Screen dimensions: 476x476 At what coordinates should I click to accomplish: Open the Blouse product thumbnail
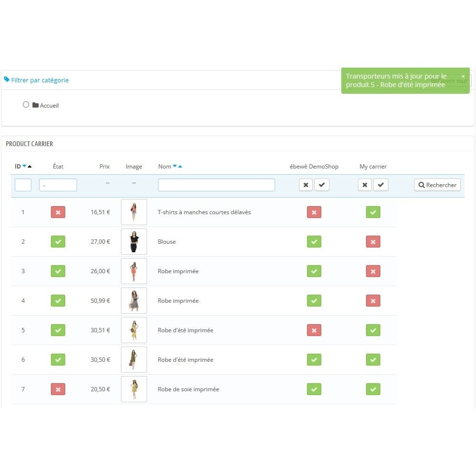pos(134,242)
